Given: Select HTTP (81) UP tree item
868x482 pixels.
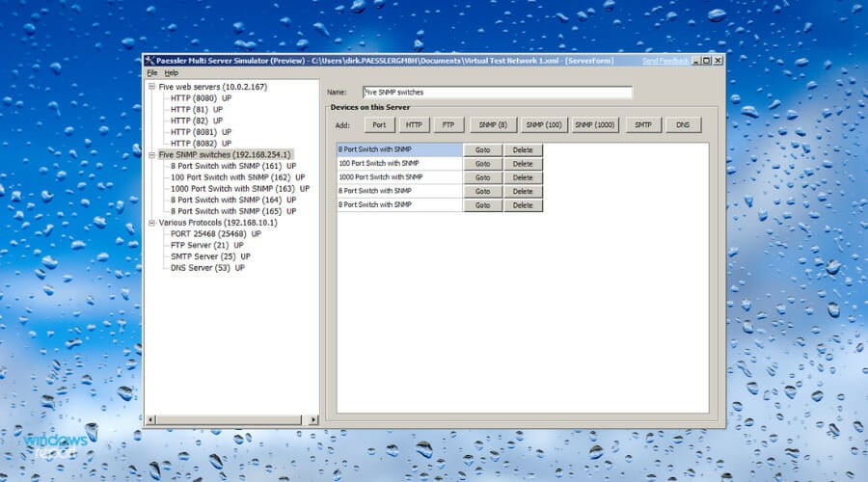Looking at the screenshot, I should click(x=197, y=110).
